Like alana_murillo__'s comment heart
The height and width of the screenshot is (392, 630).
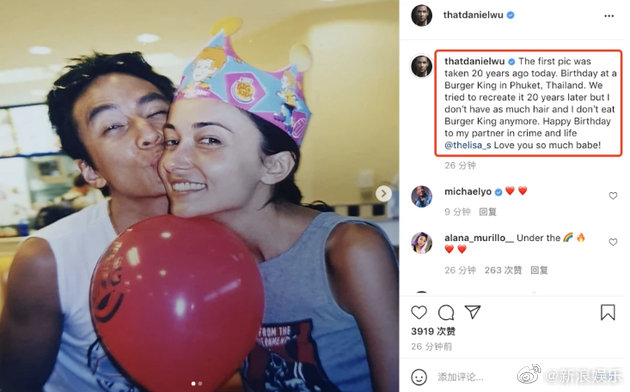pyautogui.click(x=613, y=242)
